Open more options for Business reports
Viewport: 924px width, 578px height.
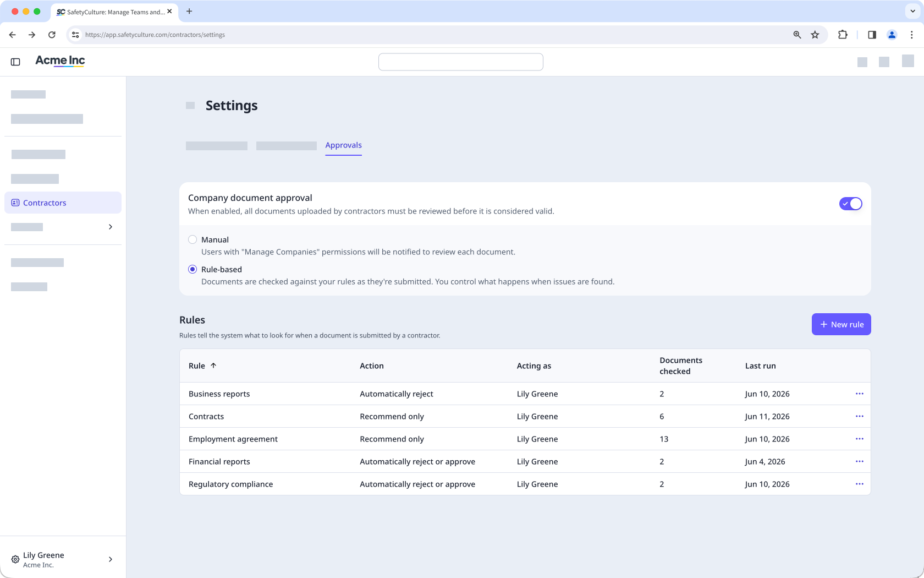click(x=860, y=394)
